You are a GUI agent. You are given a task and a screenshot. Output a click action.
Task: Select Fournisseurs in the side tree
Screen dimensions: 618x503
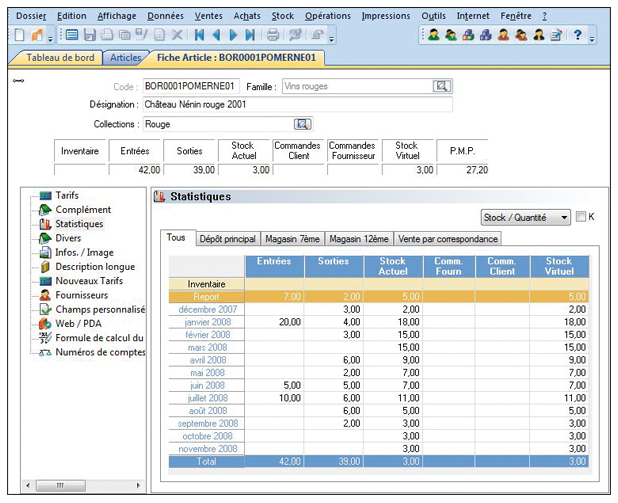click(83, 295)
